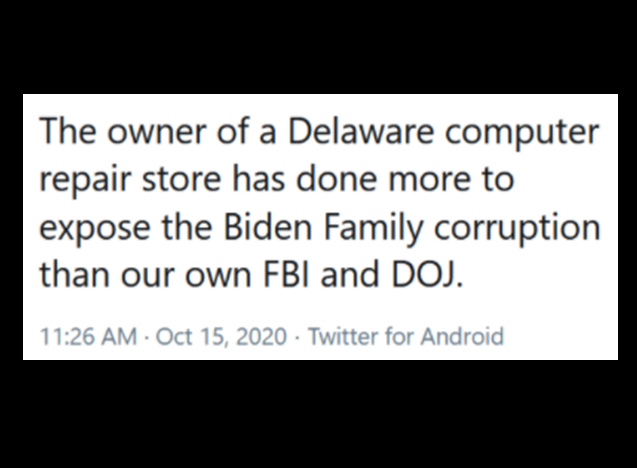Click the word "than" starting fourth line
This screenshot has height=468, width=637.
(77, 273)
